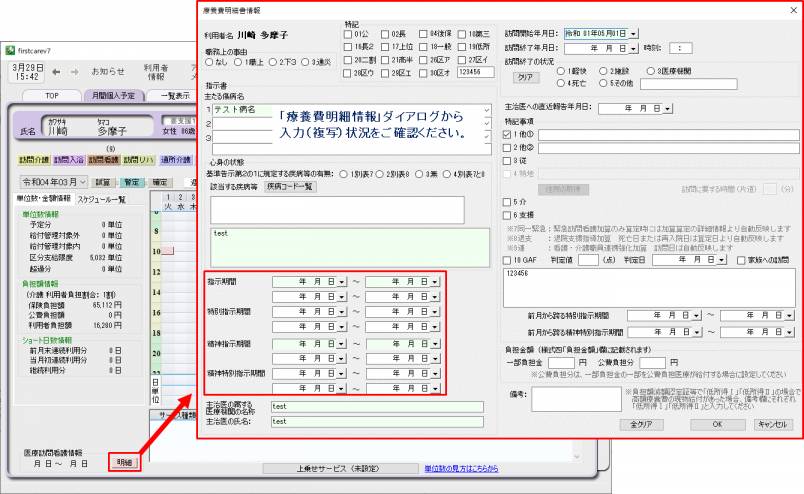Expand the 令和04年03月 month dropdown
This screenshot has height=494, width=804.
pos(85,182)
